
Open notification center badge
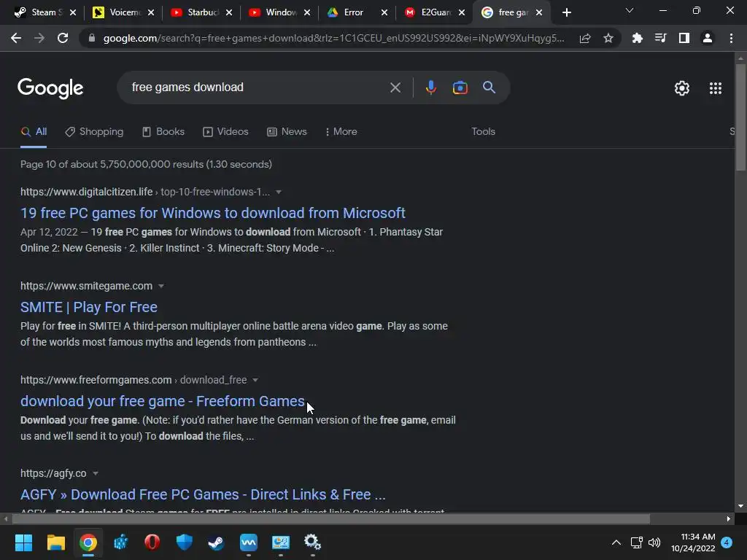coord(727,542)
